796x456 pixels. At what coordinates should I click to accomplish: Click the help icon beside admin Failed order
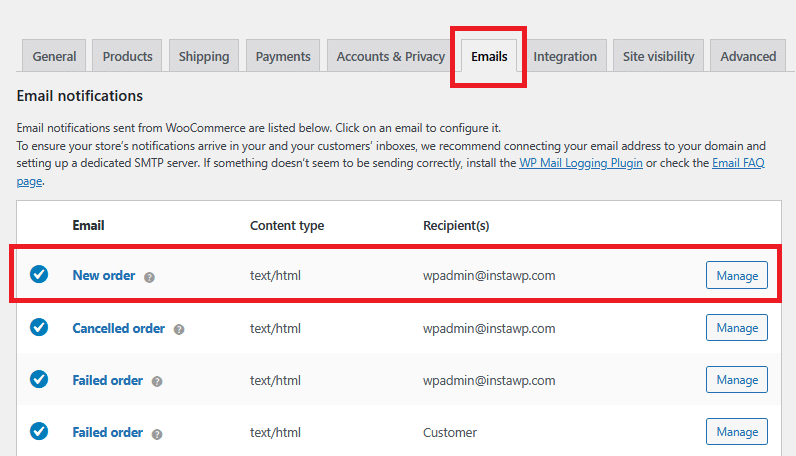[x=157, y=381]
